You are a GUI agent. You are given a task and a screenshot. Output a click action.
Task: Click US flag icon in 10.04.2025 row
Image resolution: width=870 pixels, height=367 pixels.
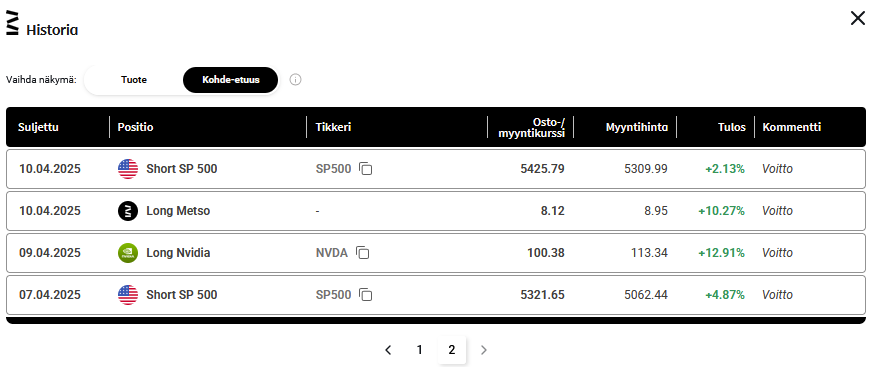pos(128,169)
